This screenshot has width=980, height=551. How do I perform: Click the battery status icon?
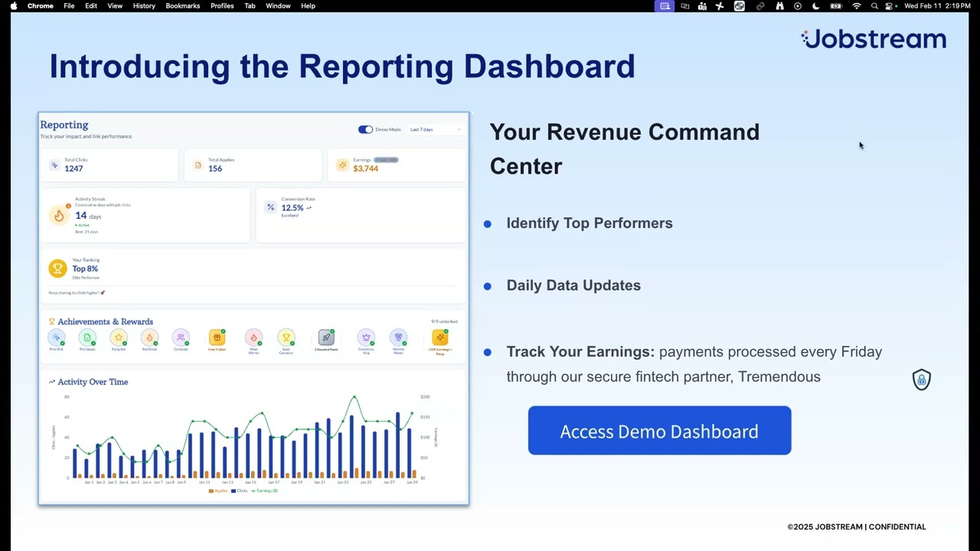point(836,5)
